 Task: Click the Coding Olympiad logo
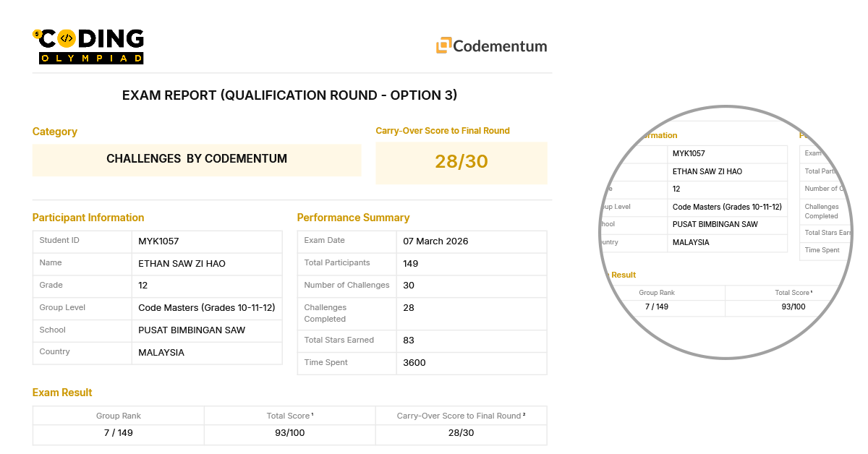tap(88, 46)
